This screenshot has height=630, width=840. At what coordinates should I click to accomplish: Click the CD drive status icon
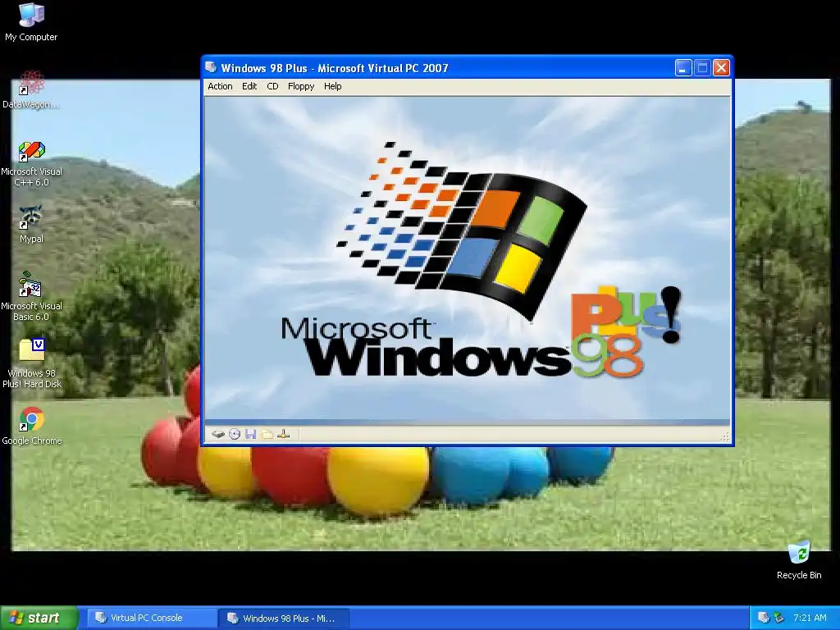(234, 434)
